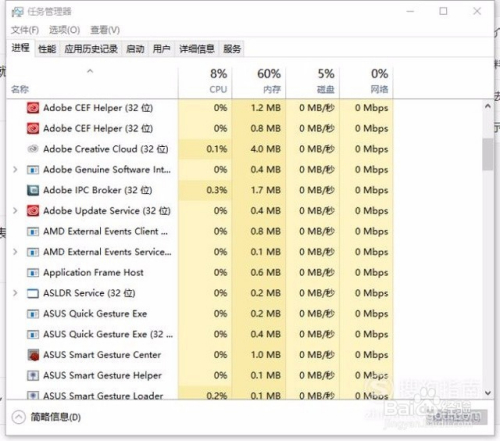Click the AMD External Events Service icon
Image resolution: width=500 pixels, height=441 pixels.
tap(33, 252)
